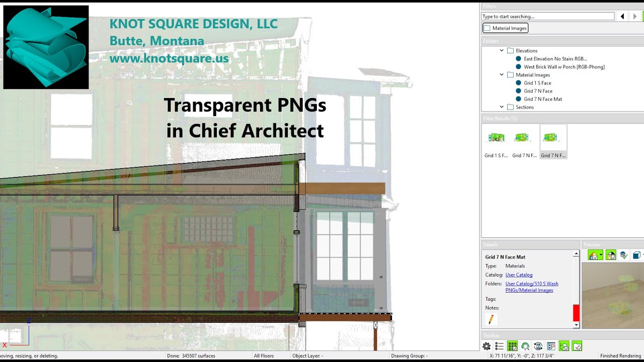
Task: Open the 'P' properties panel icon
Action: tap(551, 346)
